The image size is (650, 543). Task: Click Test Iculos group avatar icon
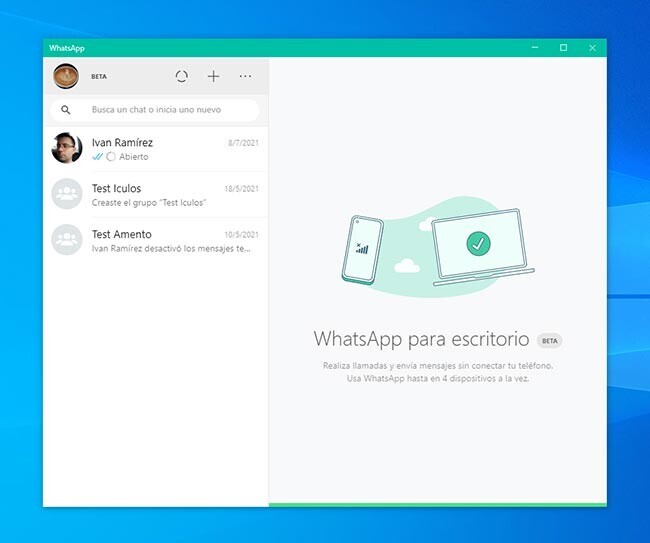67,194
